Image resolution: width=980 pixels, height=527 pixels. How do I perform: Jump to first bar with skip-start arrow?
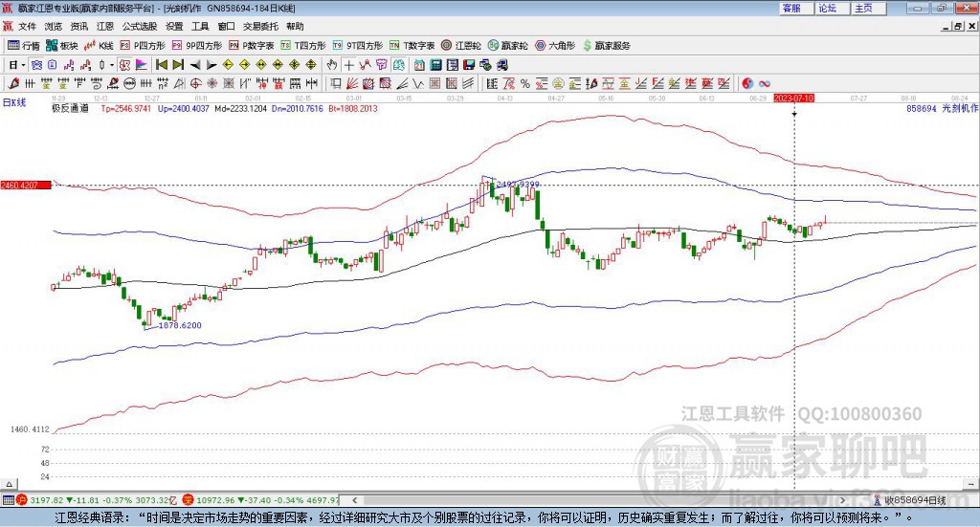[x=161, y=65]
